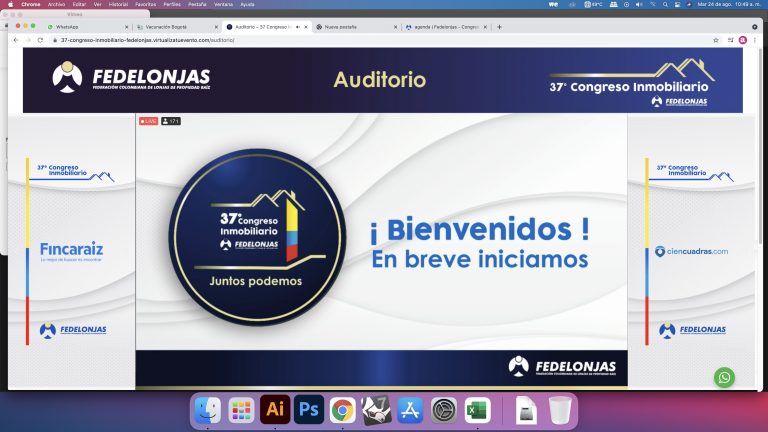This screenshot has height=432, width=768.
Task: Open Launchpad from the Dock
Action: (241, 410)
